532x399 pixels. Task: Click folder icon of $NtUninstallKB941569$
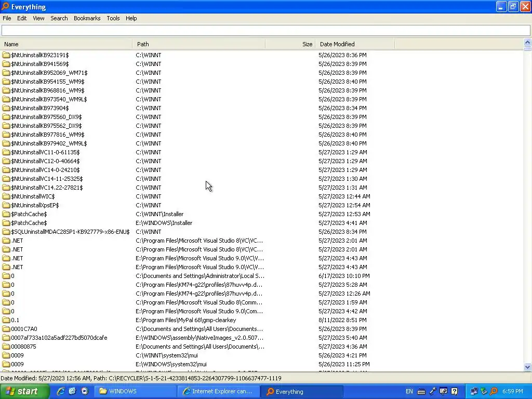click(6, 64)
